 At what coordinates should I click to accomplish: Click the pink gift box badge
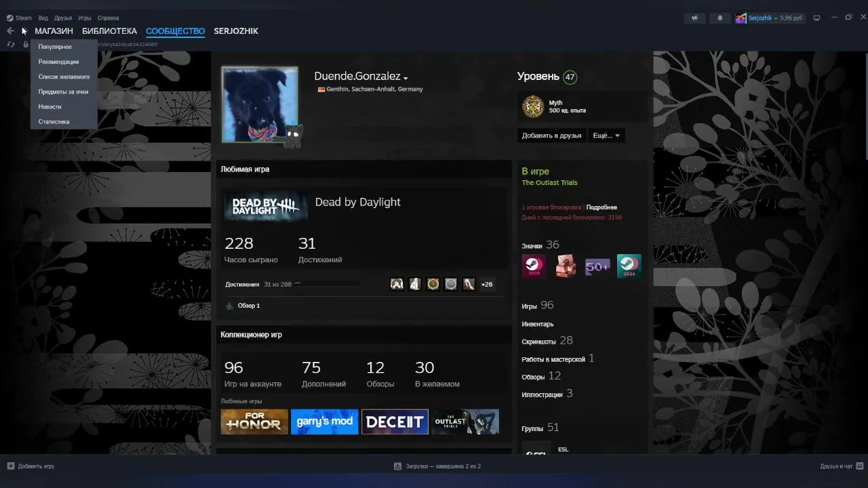566,266
